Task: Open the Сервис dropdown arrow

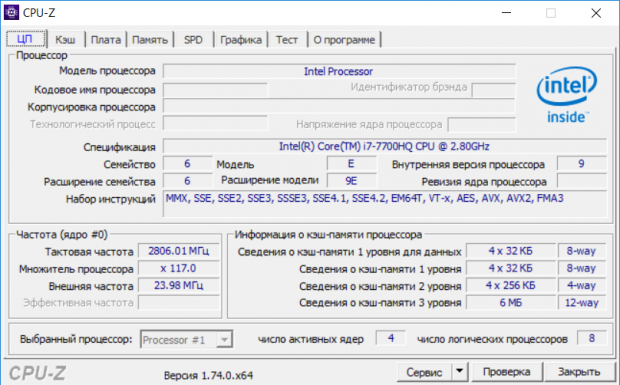Action: click(x=459, y=372)
